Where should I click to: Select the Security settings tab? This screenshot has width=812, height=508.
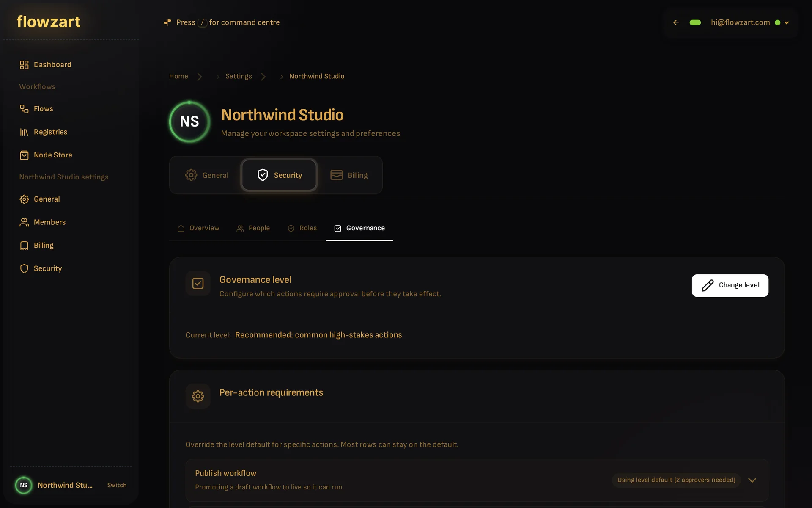(x=279, y=175)
